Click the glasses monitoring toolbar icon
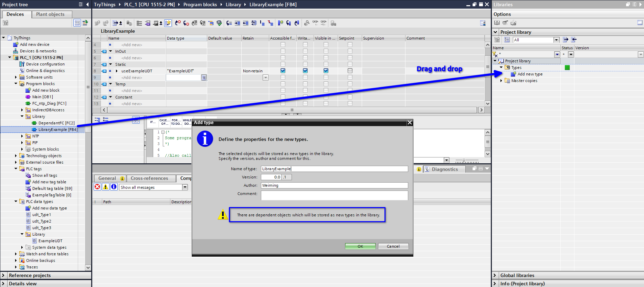 tap(315, 23)
